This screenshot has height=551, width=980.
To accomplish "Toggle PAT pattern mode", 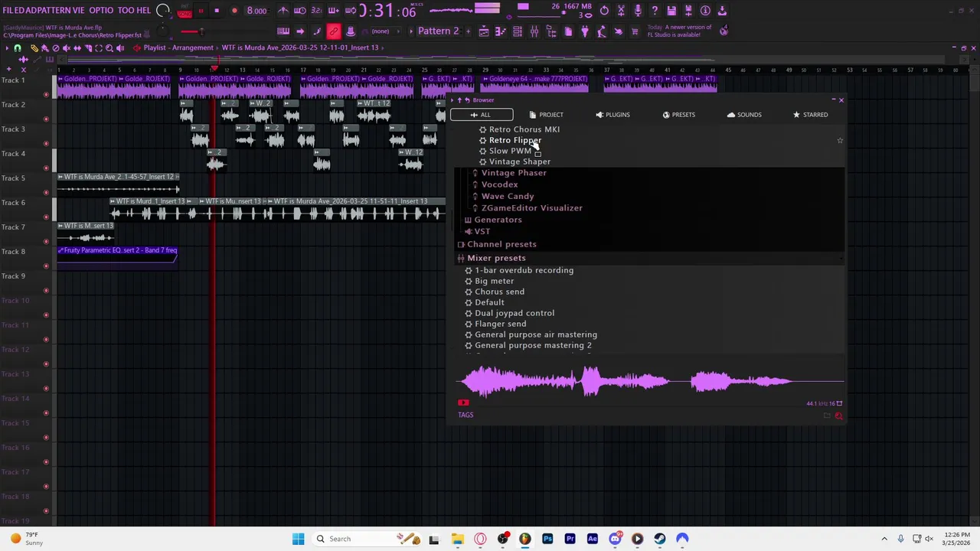I will click(185, 8).
